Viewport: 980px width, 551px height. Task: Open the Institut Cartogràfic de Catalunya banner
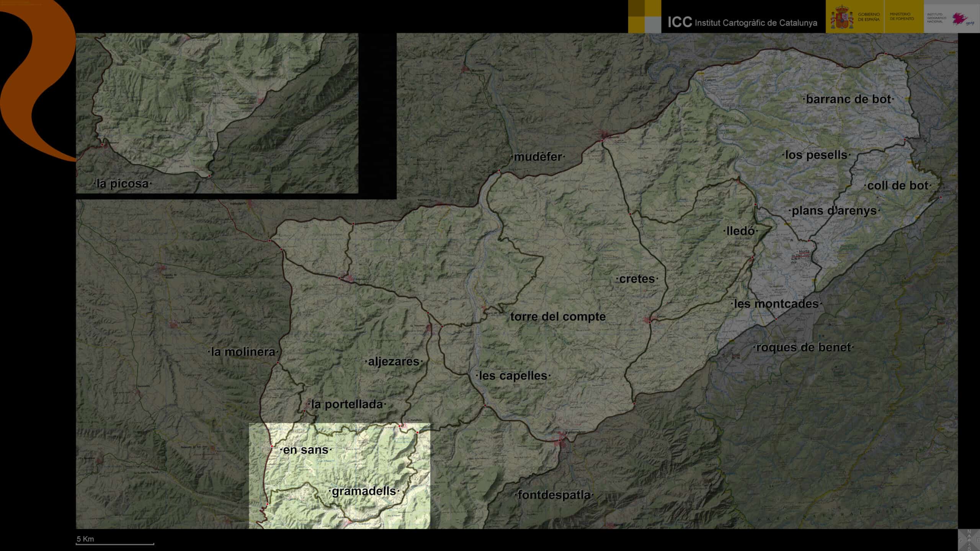tap(742, 23)
